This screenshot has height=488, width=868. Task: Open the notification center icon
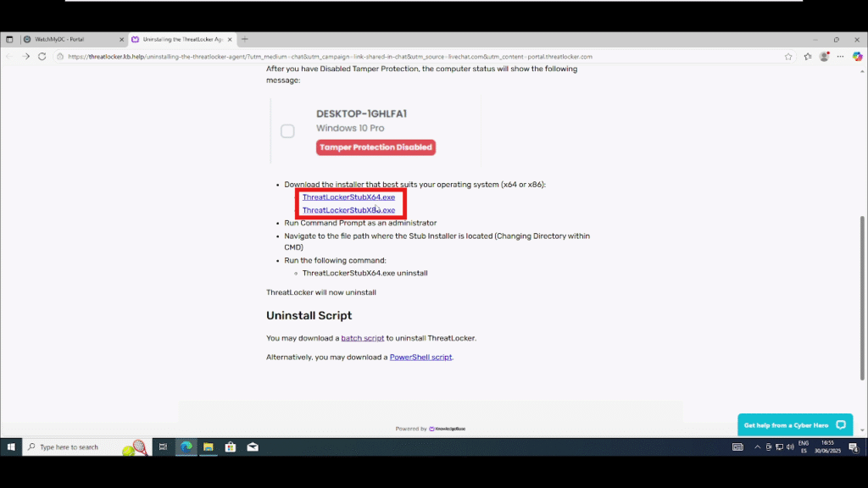pyautogui.click(x=854, y=447)
